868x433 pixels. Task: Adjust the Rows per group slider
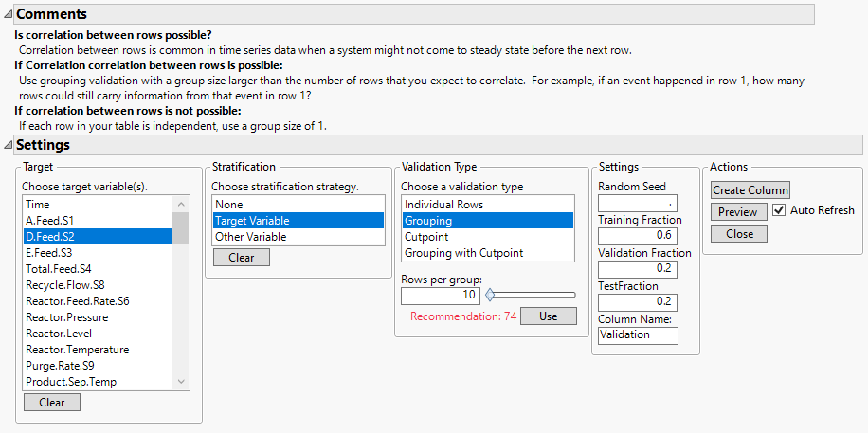tap(490, 295)
